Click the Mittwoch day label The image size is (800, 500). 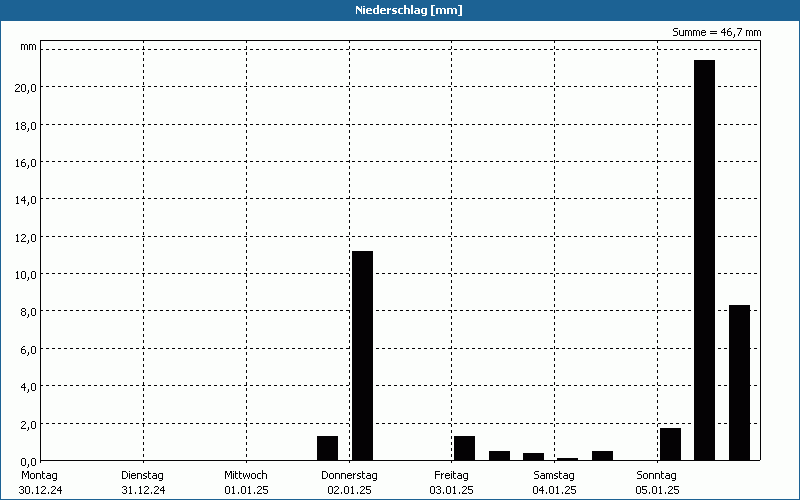click(245, 476)
